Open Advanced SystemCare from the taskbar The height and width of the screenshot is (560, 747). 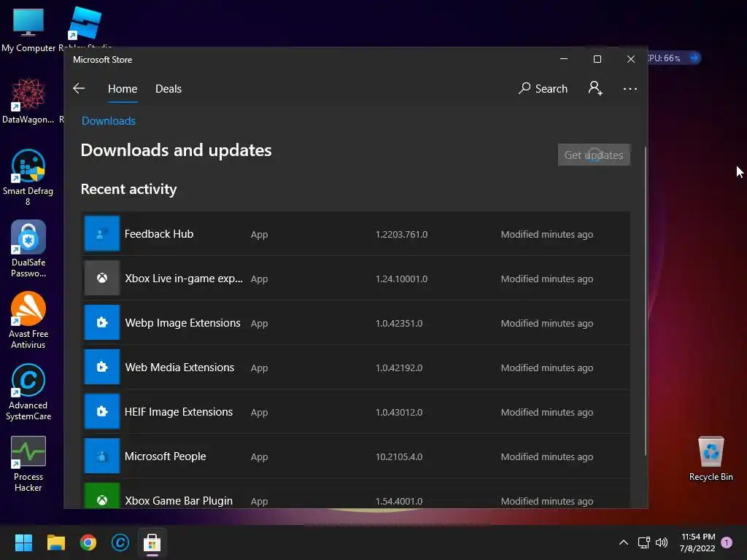[x=120, y=542]
